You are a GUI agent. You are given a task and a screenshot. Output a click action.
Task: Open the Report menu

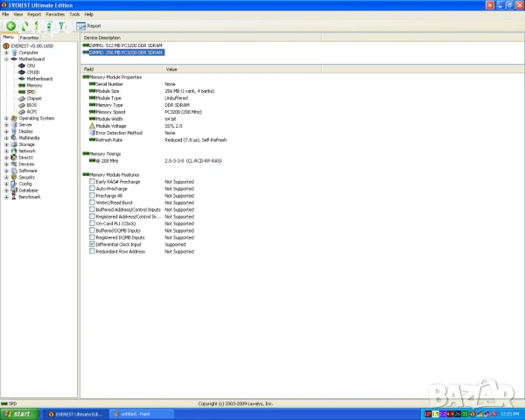tap(34, 14)
